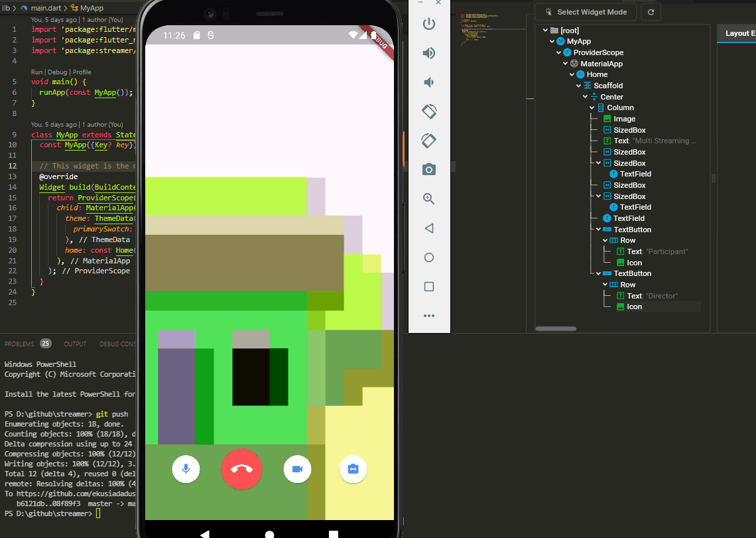Click the Android back navigation triangle
Image resolution: width=756 pixels, height=538 pixels.
point(205,533)
